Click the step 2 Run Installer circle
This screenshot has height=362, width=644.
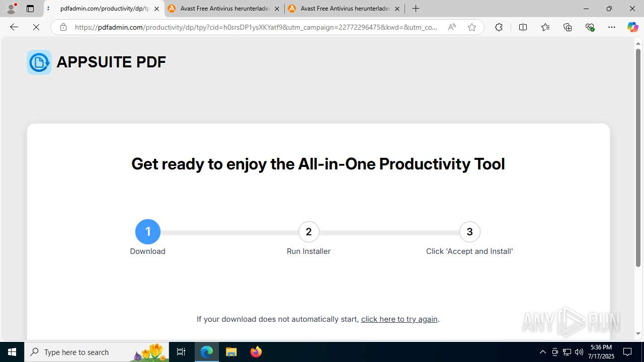click(309, 232)
